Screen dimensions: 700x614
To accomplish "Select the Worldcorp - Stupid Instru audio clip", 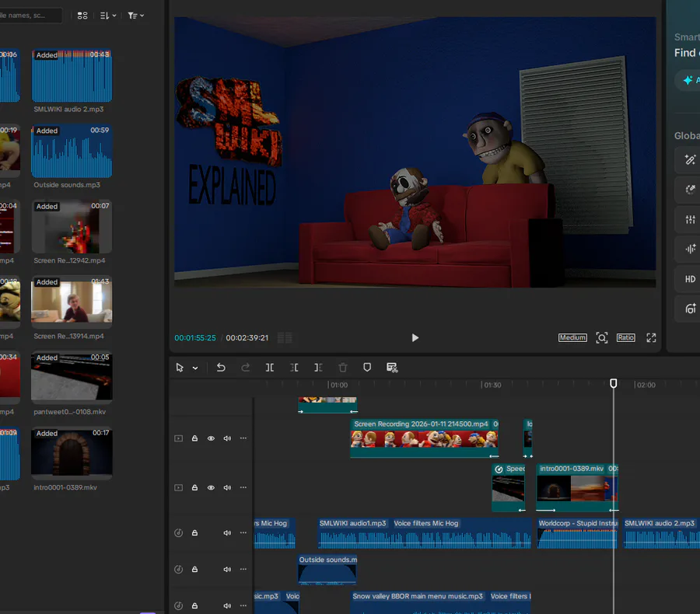I will 577,533.
